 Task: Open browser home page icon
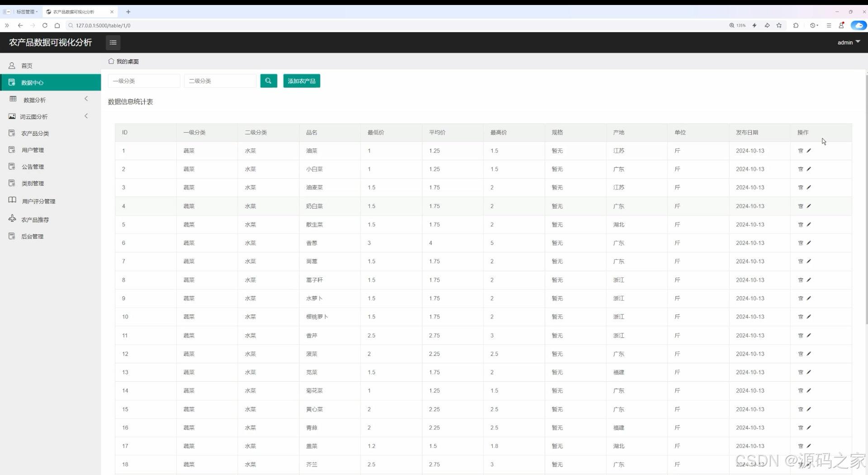[57, 25]
